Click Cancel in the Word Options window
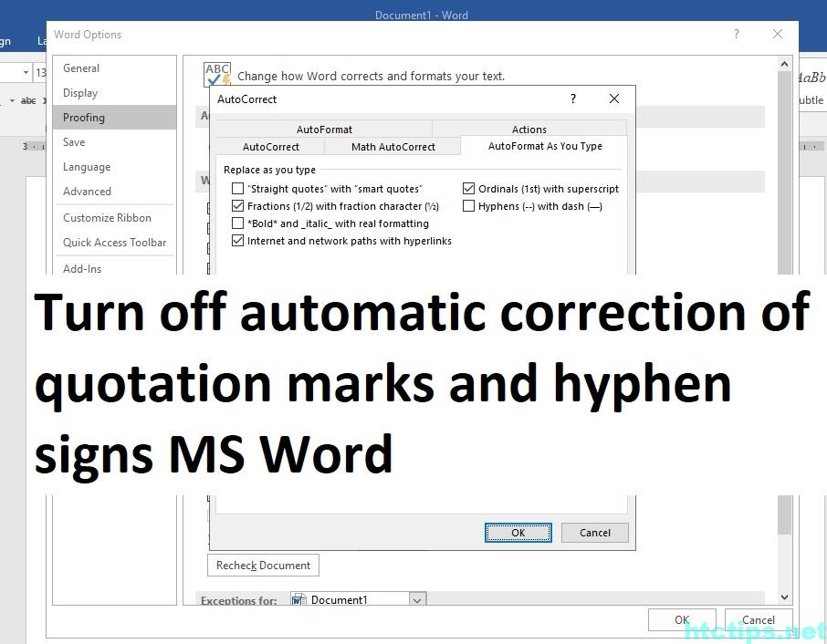The width and height of the screenshot is (827, 644). point(759,619)
